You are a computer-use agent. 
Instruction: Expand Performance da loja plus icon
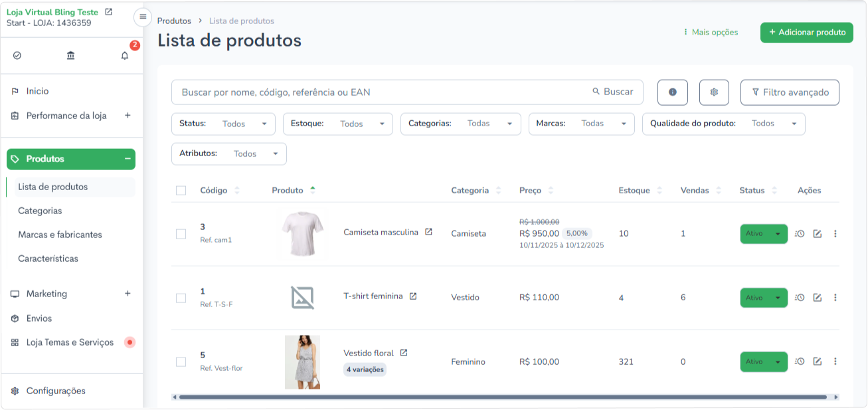click(x=128, y=116)
